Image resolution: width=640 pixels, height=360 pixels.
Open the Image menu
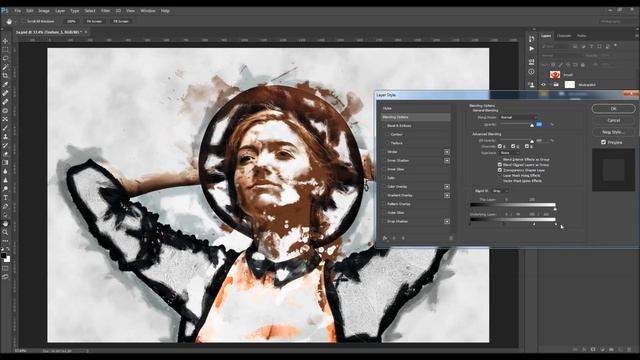pos(44,11)
